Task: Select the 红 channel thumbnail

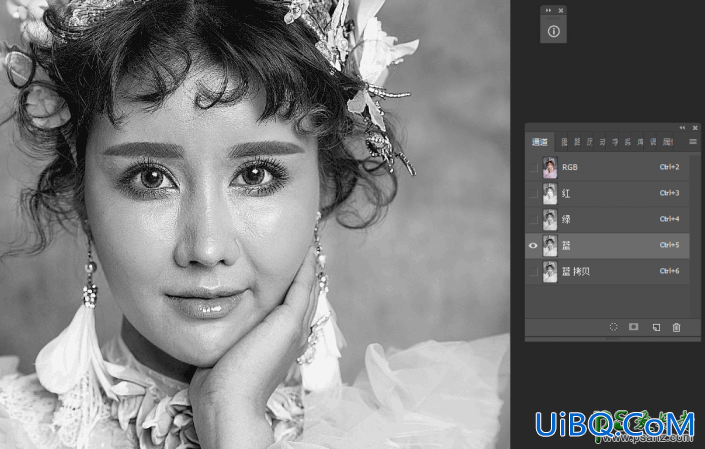Action: (x=550, y=194)
